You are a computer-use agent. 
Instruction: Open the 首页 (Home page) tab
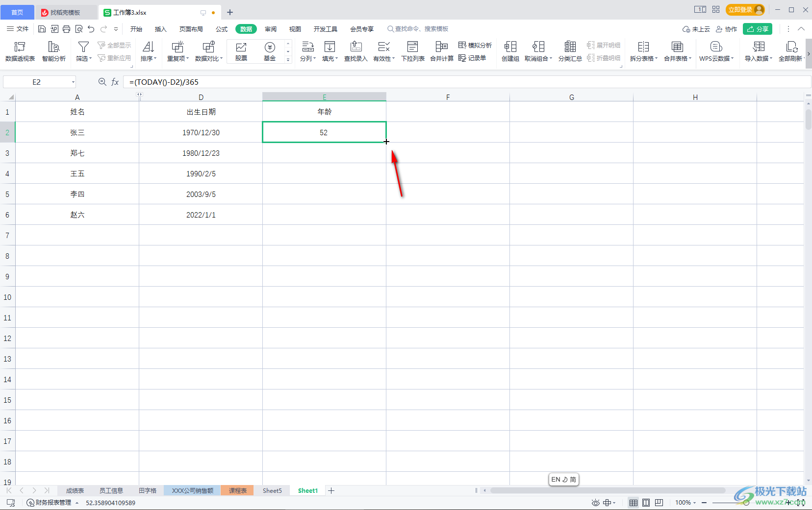pos(17,12)
